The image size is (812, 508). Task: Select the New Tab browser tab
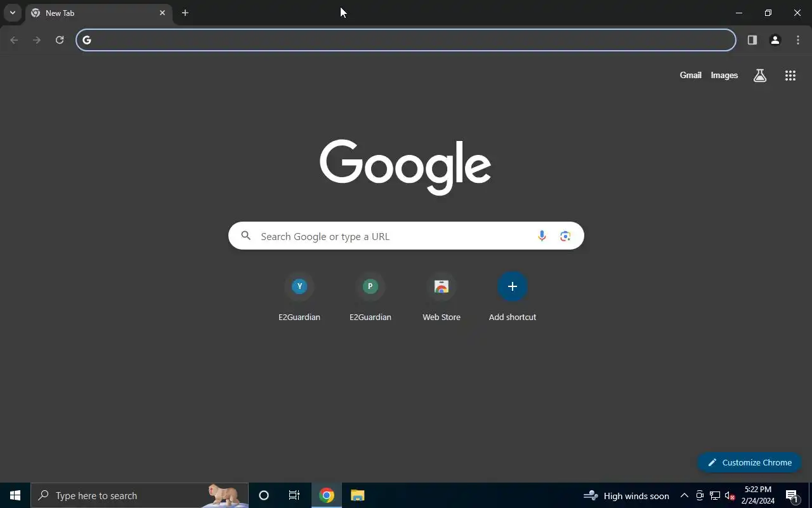click(x=98, y=13)
